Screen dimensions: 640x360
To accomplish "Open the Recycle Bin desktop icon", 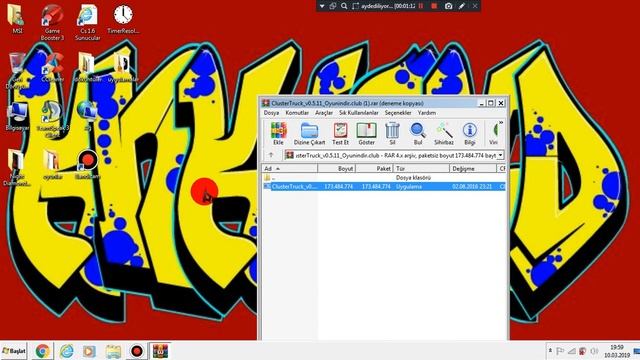I will pyautogui.click(x=17, y=70).
